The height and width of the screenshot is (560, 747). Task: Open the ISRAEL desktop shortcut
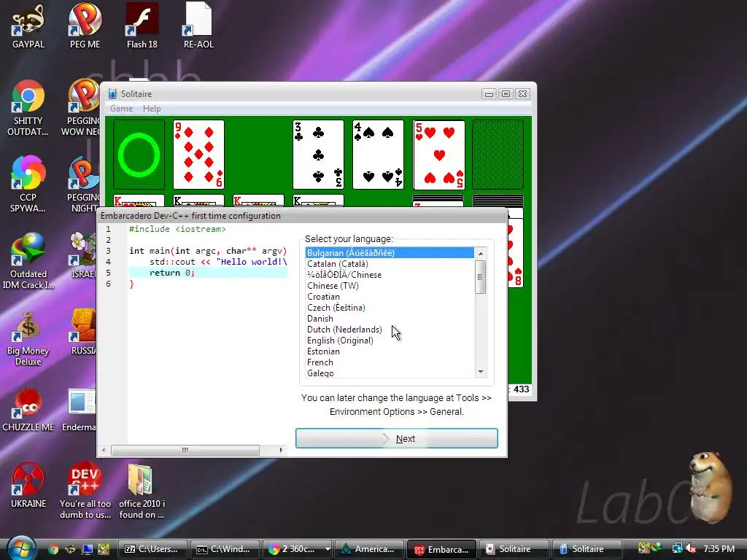tap(83, 256)
